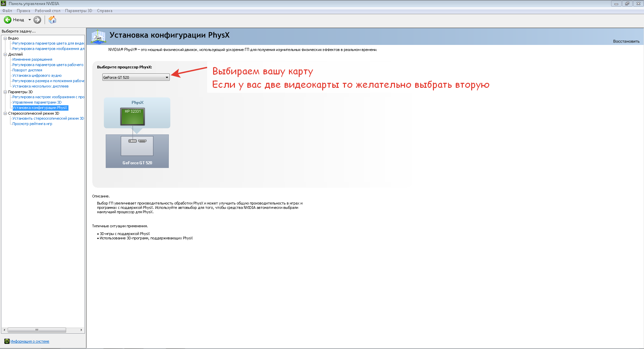Open the Back history dropdown arrow
This screenshot has width=644, height=349.
pos(30,20)
